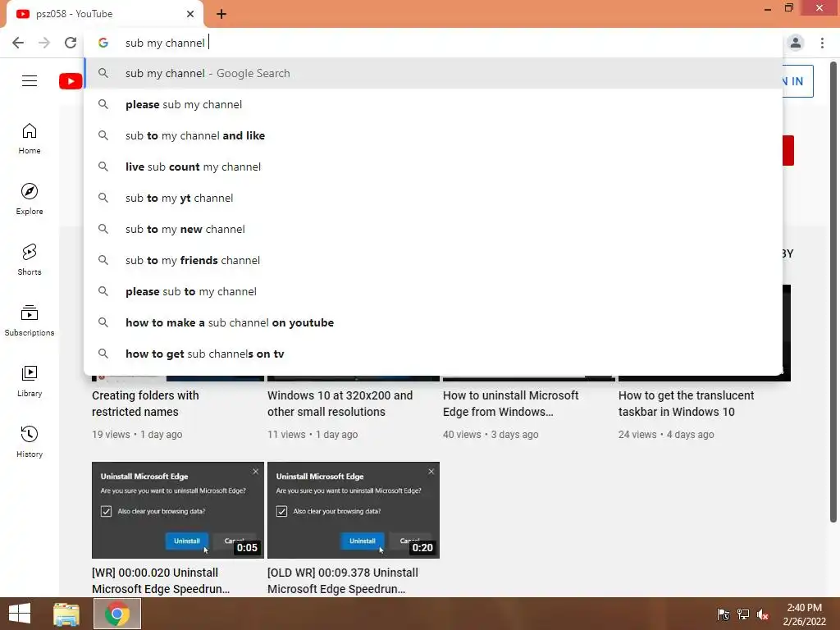The height and width of the screenshot is (630, 840).
Task: Click the 0:20 duration video thumbnail
Action: (354, 510)
